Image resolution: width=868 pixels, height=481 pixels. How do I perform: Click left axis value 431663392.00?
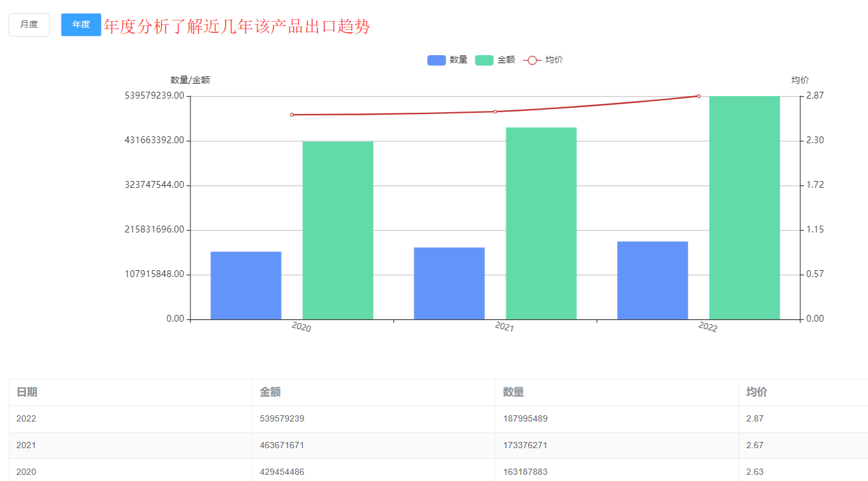[x=154, y=141]
